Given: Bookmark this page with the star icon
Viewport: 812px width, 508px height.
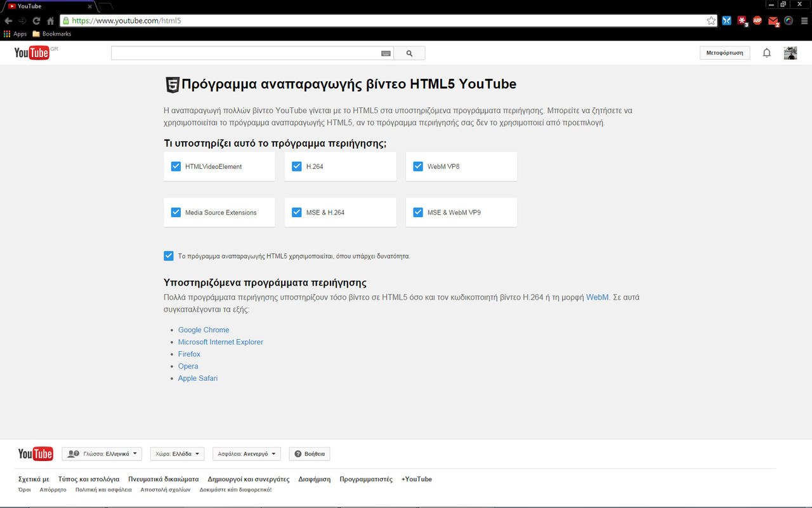Looking at the screenshot, I should (x=711, y=20).
